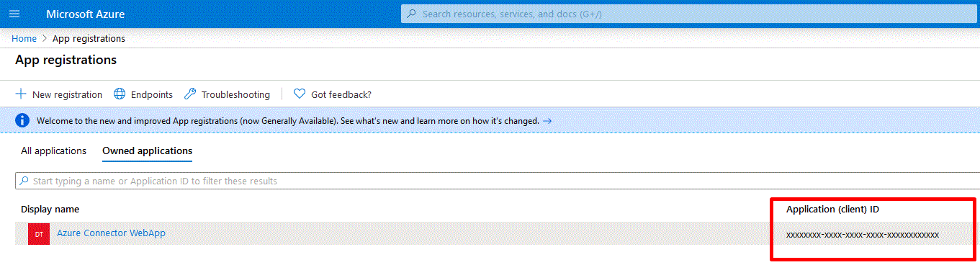Follow the learn more arrow in welcome banner

pos(547,121)
